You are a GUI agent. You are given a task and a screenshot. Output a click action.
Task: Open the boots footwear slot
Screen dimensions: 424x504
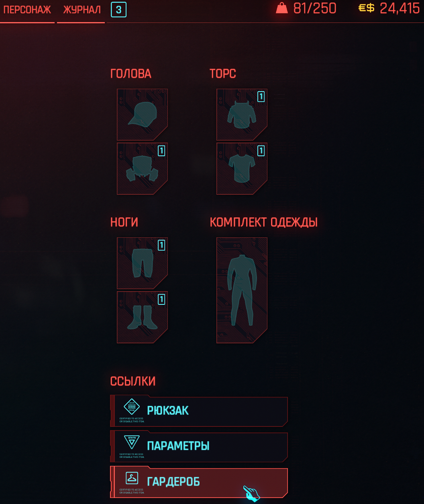tap(142, 317)
